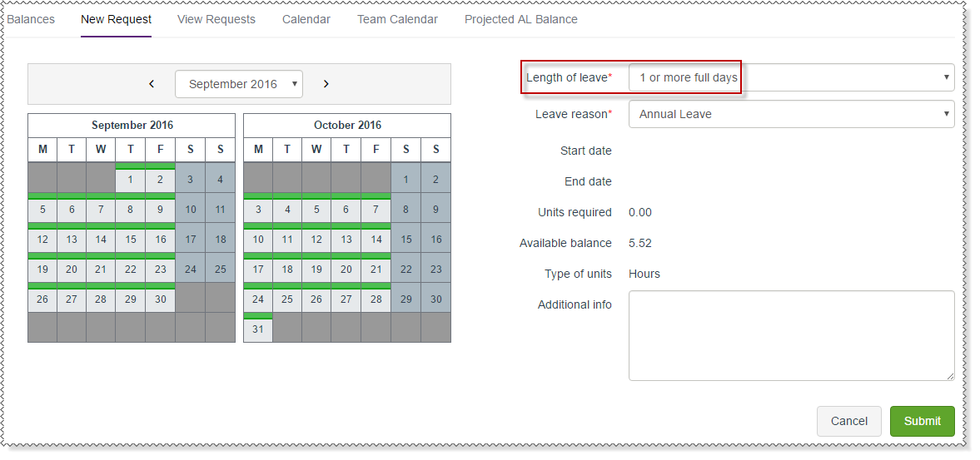Screen dimensions: 980x460
Task: Go to previous month with left arrow
Action: coord(152,84)
